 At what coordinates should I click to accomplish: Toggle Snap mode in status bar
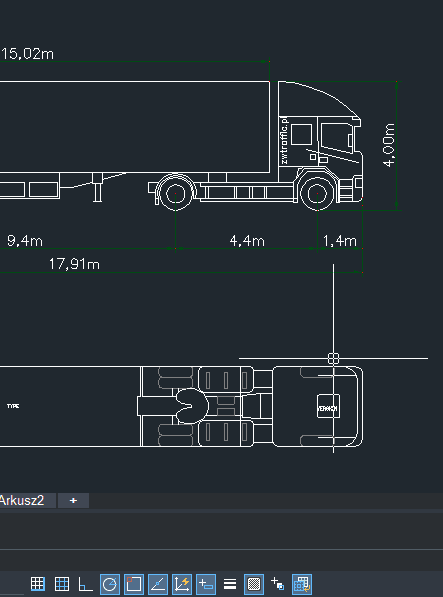38,584
